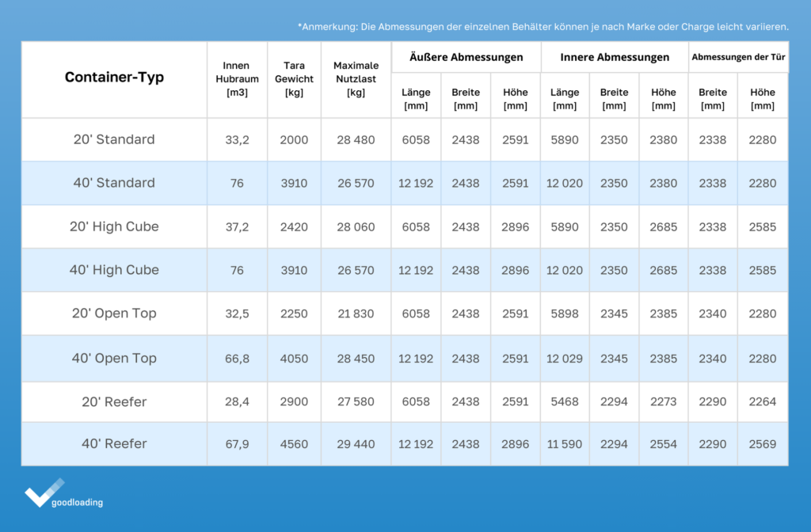811x532 pixels.
Task: Select the Hubraum value 37,2
Action: [237, 227]
